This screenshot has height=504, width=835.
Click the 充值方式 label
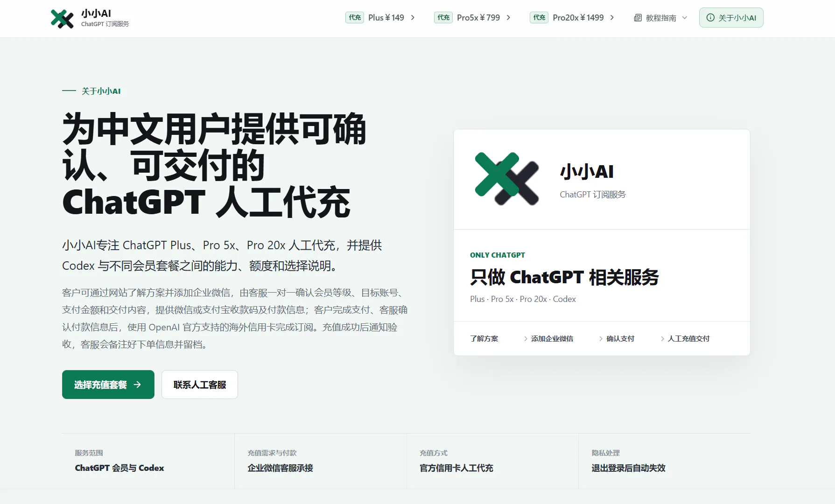pyautogui.click(x=434, y=453)
